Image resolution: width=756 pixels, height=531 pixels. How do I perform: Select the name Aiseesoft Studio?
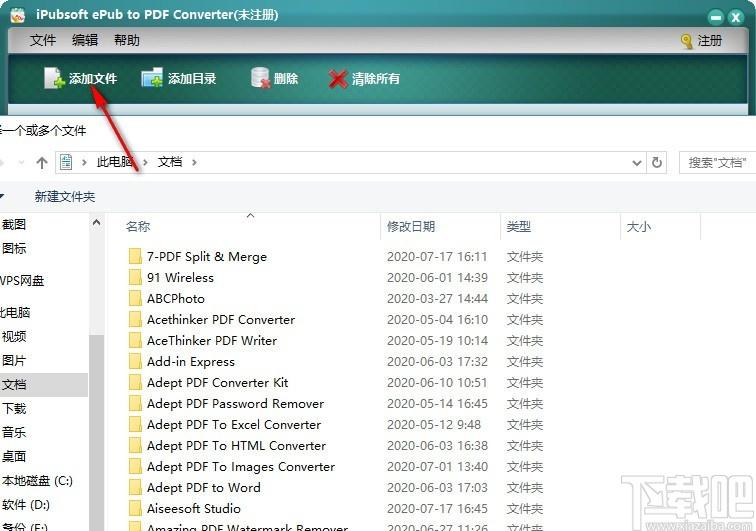coord(193,508)
